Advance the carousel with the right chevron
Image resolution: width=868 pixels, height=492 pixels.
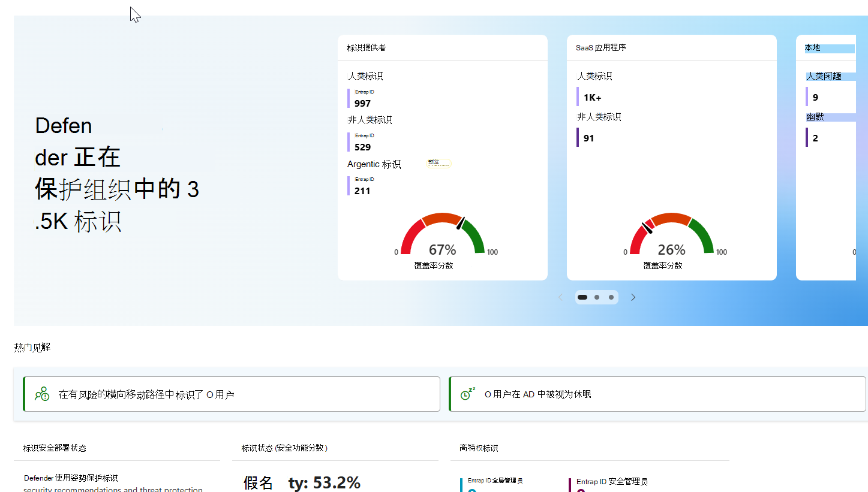pos(633,297)
